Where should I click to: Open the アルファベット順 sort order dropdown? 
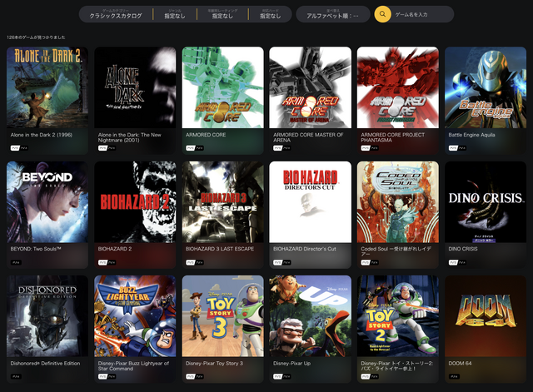point(333,14)
